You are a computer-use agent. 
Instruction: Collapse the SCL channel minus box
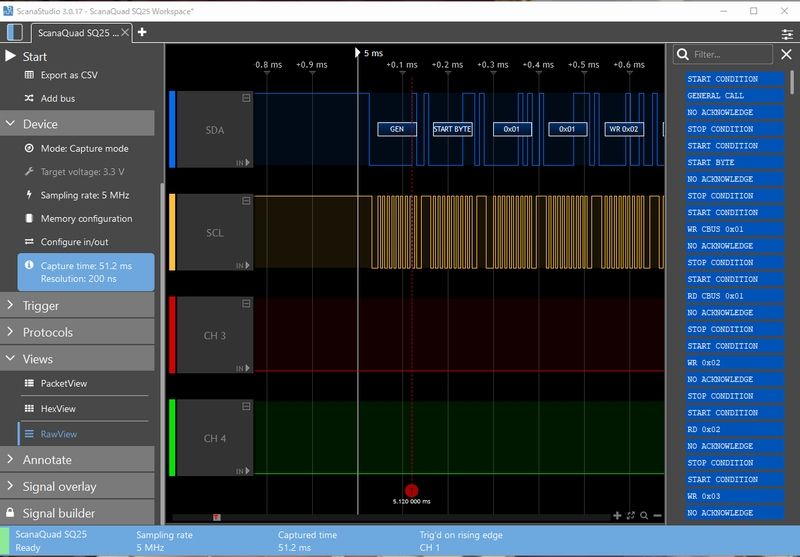point(246,200)
